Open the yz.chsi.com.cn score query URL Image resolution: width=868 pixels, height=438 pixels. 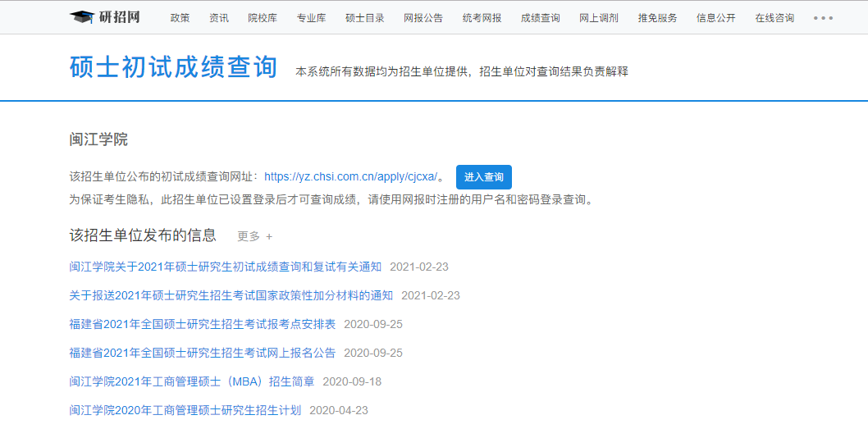click(350, 176)
